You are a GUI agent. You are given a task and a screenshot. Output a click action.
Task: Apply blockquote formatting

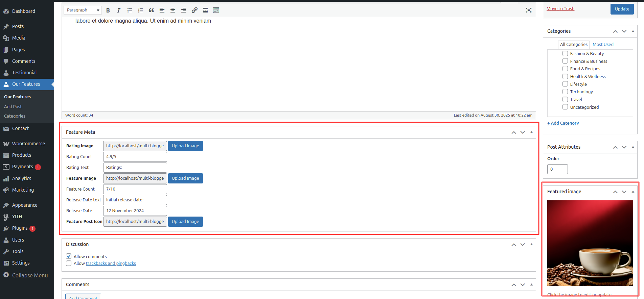[x=151, y=10]
